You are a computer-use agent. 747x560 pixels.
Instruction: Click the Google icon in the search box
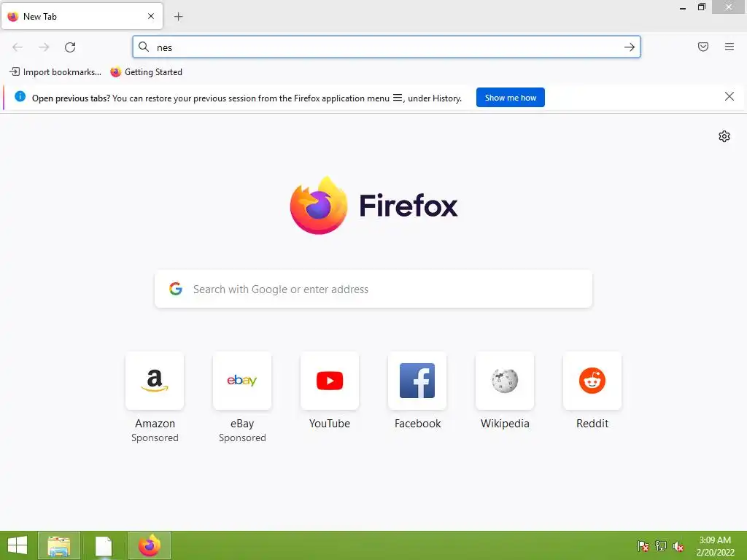pyautogui.click(x=176, y=289)
